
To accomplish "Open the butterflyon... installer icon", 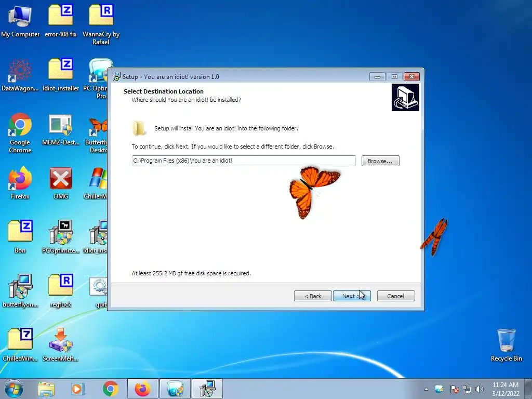I will (x=20, y=291).
